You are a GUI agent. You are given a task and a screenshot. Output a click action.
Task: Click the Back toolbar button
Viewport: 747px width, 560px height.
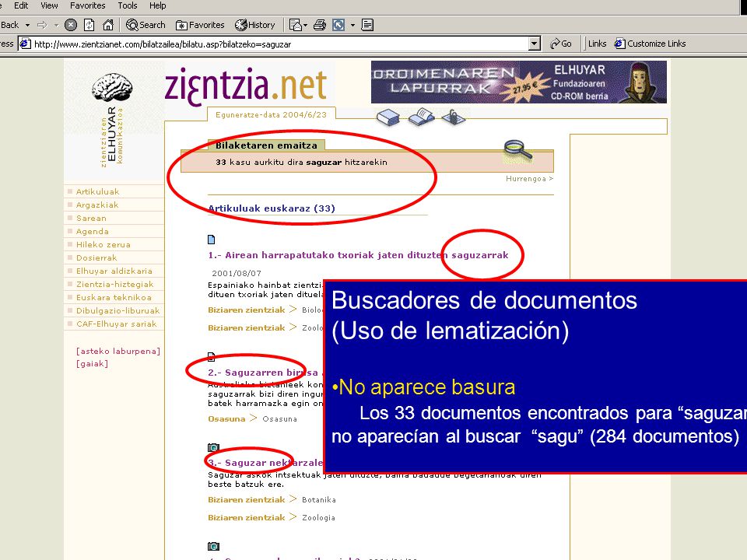[x=9, y=25]
